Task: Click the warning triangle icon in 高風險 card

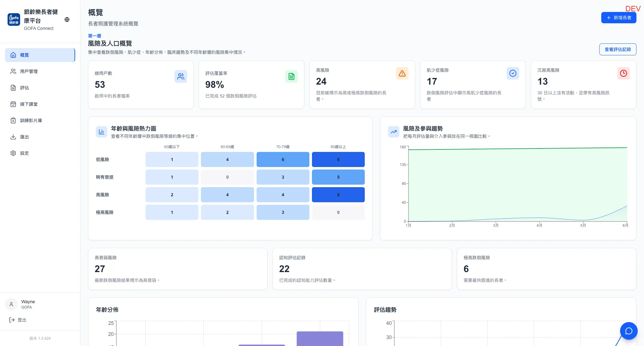Action: click(x=402, y=73)
